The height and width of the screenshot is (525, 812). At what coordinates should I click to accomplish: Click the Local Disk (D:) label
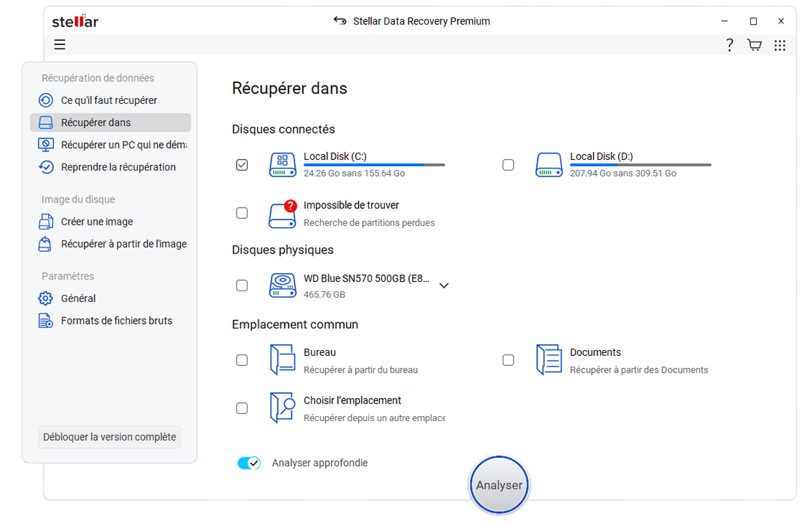601,156
